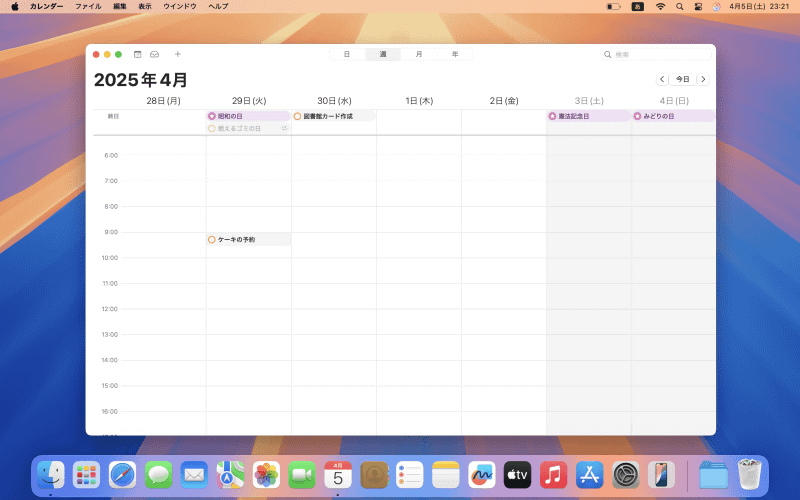This screenshot has width=800, height=500.
Task: Select the みどりの日 holiday event
Action: 673,116
